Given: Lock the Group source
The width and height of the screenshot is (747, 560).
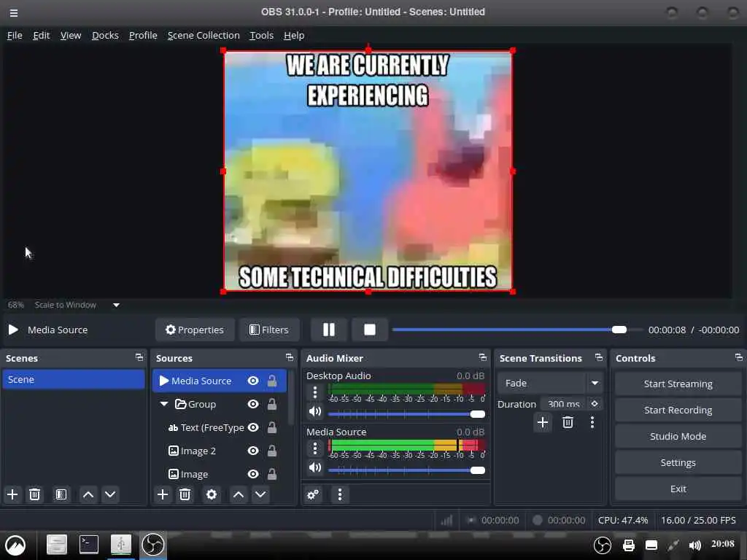Looking at the screenshot, I should [x=272, y=404].
